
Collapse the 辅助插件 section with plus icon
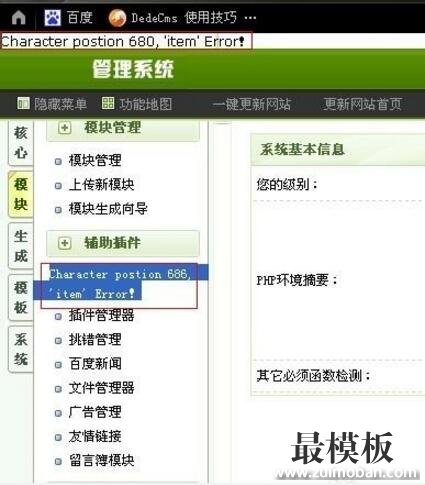65,243
